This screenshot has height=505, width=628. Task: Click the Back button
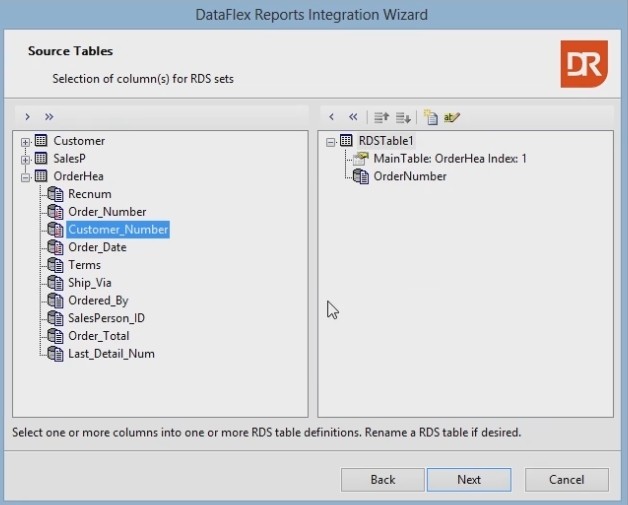[383, 480]
